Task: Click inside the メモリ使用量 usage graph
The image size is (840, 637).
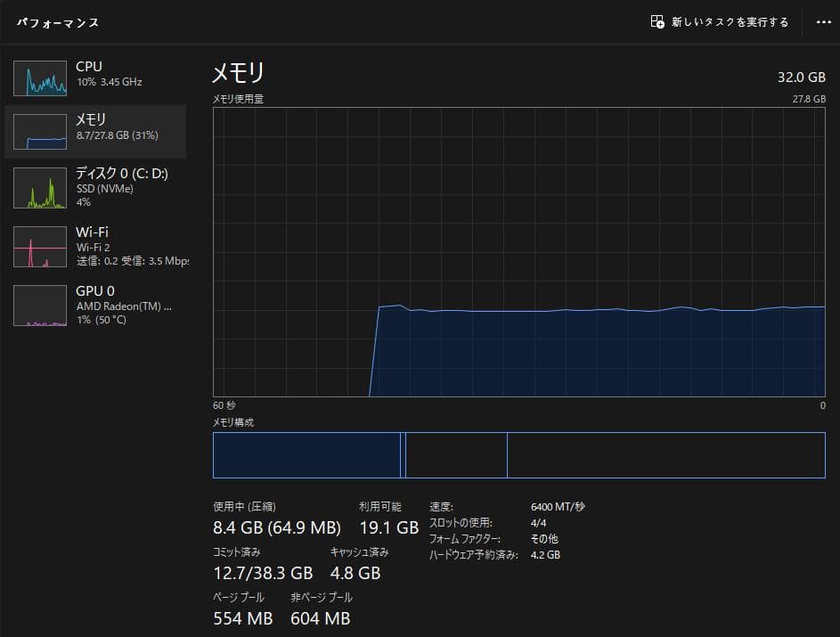Action: coord(521,258)
